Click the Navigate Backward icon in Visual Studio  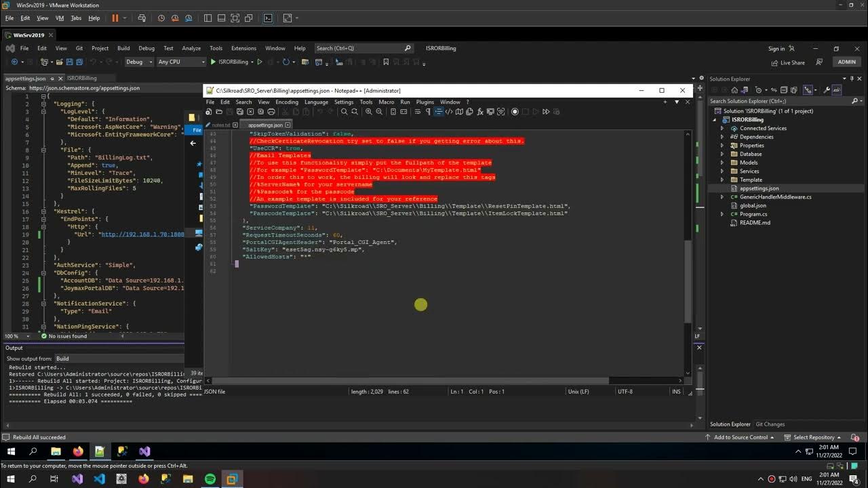coord(14,62)
